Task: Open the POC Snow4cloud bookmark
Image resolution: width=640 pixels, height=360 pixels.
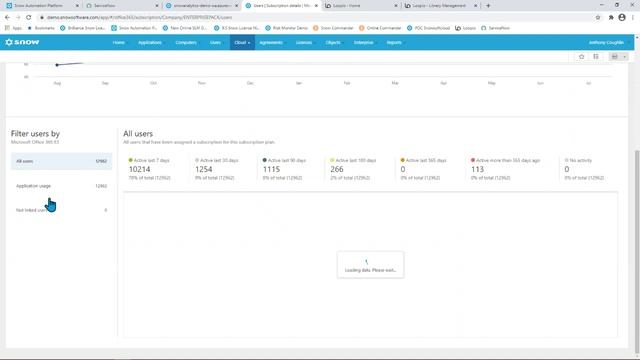Action: (429, 28)
